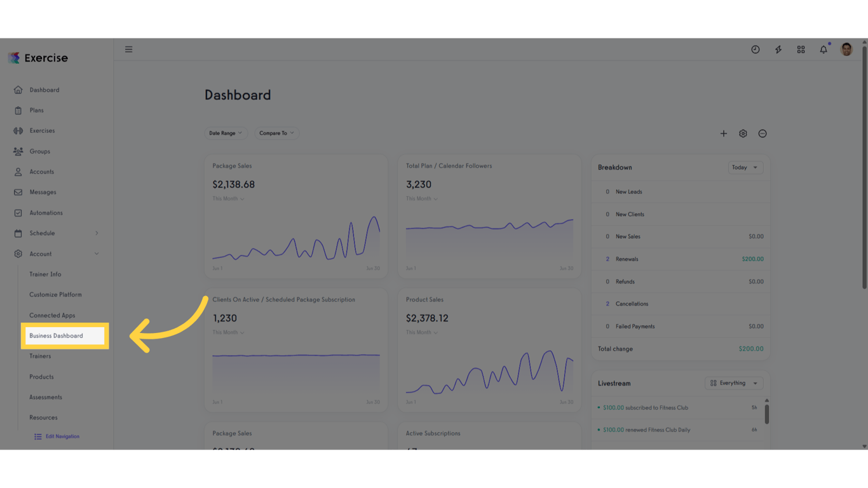This screenshot has width=868, height=488.
Task: Open the Date Range filter
Action: point(226,133)
